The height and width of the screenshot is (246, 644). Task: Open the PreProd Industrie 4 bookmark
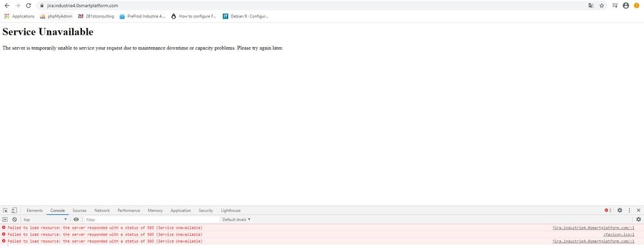(142, 16)
